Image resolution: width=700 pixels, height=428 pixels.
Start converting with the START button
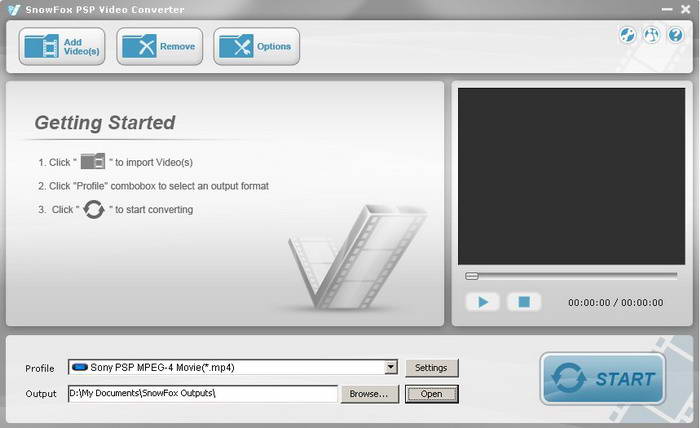coord(603,378)
